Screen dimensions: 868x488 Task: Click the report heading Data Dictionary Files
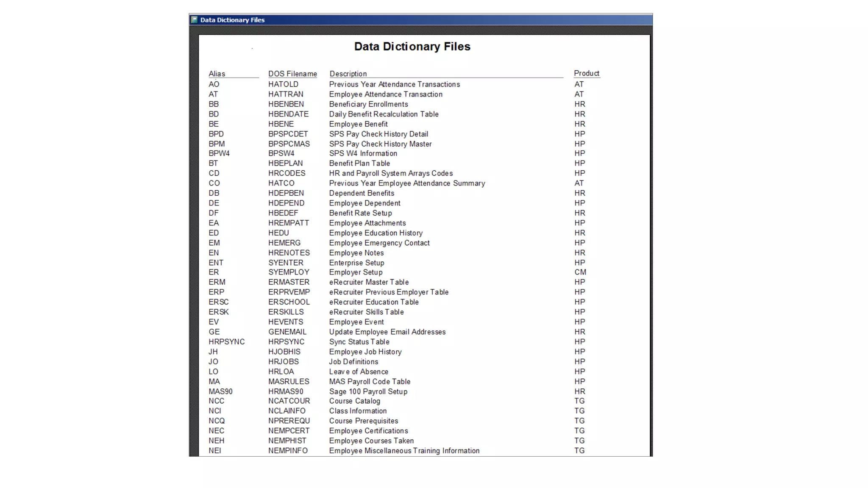click(412, 47)
